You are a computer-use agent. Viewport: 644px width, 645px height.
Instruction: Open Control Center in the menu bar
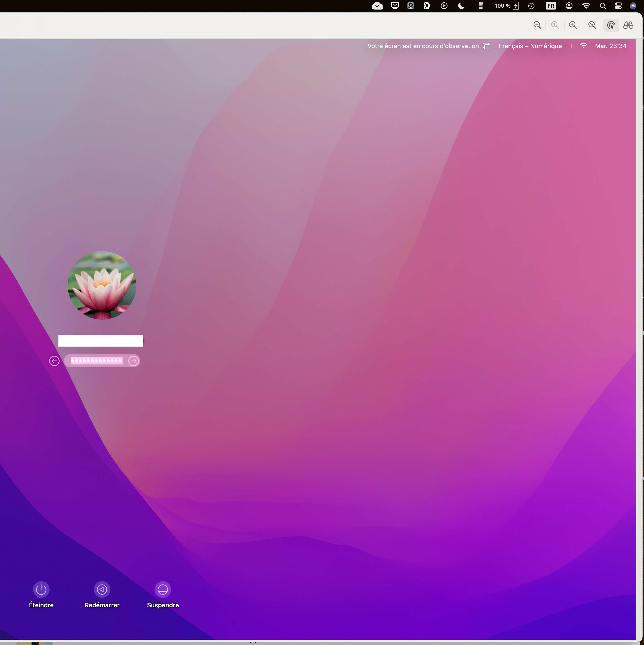pyautogui.click(x=618, y=6)
